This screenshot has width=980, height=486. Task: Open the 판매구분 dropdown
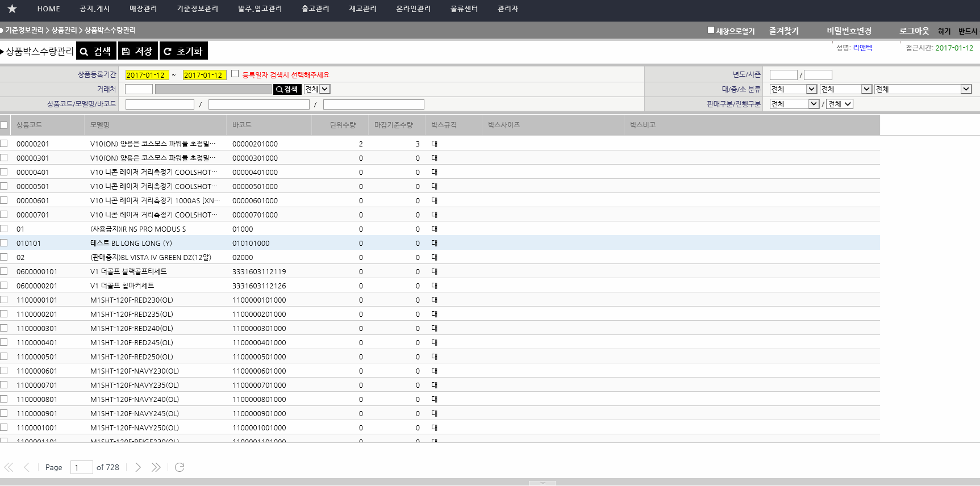coord(794,104)
